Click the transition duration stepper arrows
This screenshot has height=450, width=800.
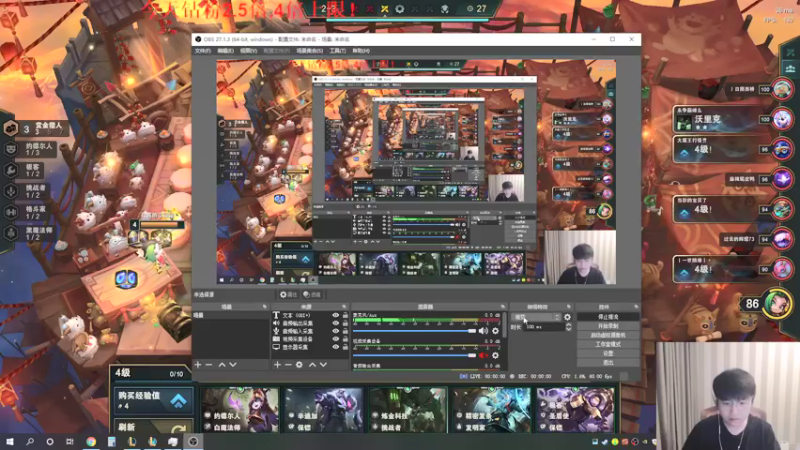click(568, 327)
